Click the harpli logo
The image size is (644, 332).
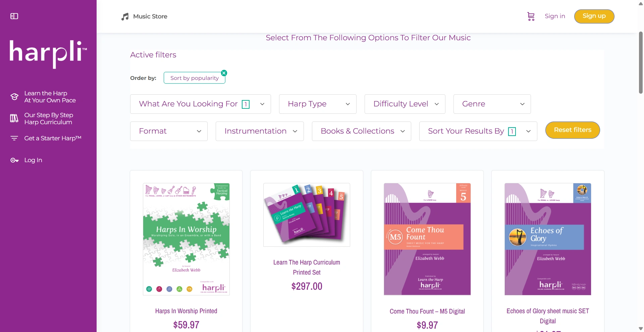click(48, 54)
